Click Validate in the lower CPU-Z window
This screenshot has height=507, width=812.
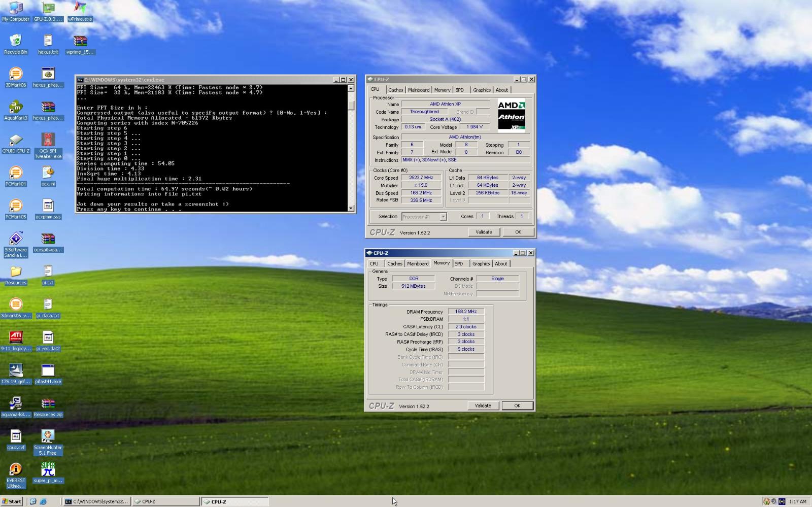click(x=483, y=405)
